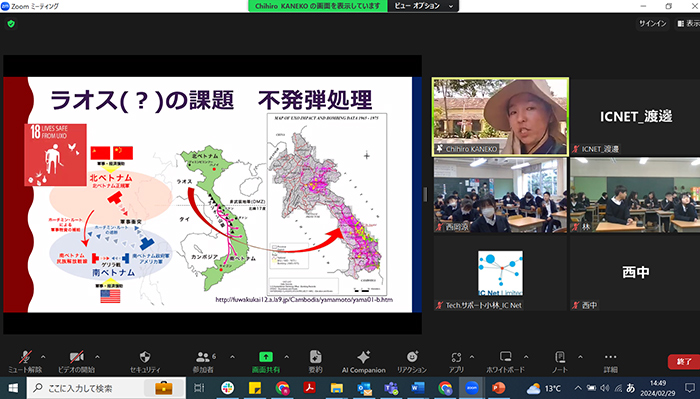The height and width of the screenshot is (399, 700).
Task: Click the Summary (要約) document icon
Action: pyautogui.click(x=315, y=357)
